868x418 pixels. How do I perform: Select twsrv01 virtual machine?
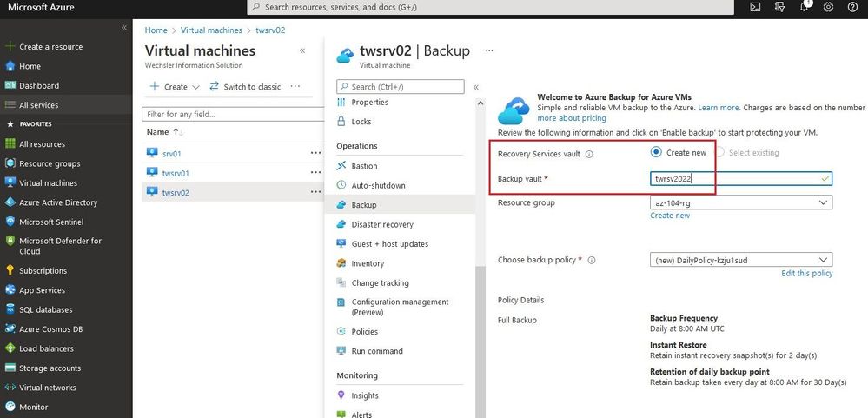point(176,173)
